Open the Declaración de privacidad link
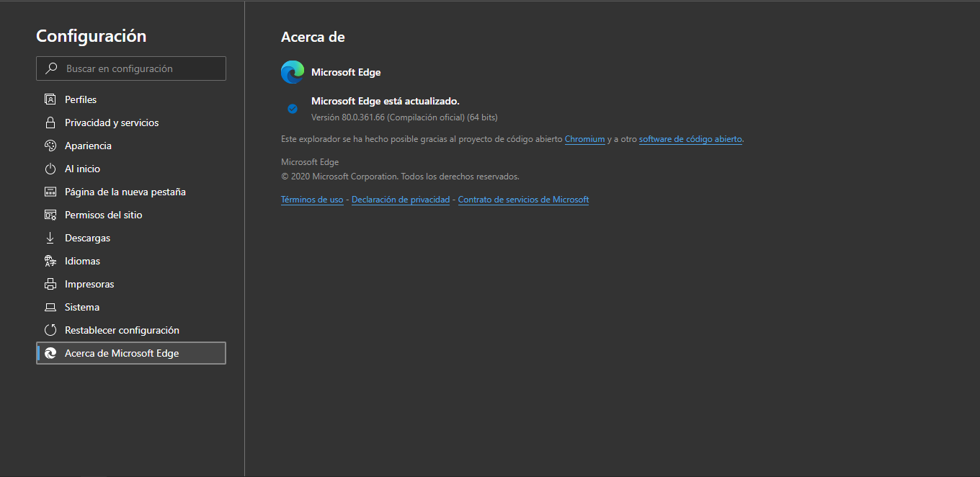This screenshot has width=980, height=477. (401, 200)
